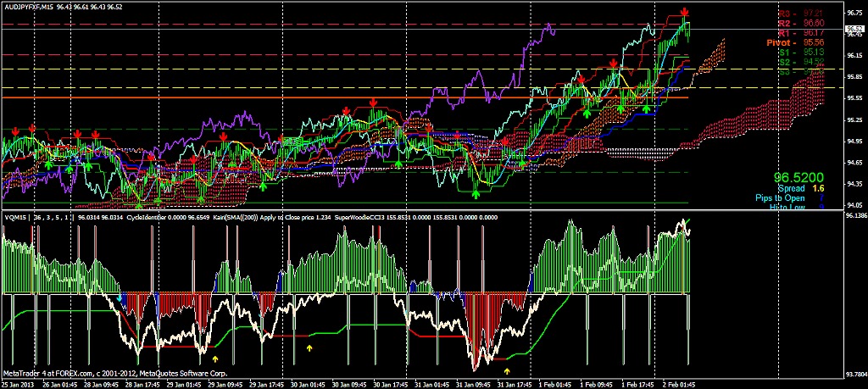
Task: Click the red sell arrow at the chart's highest peak
Action: [x=683, y=14]
